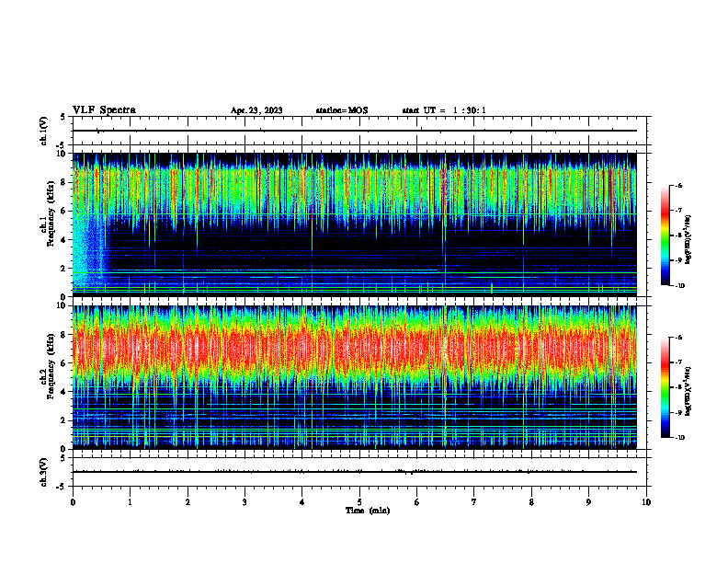Image resolution: width=728 pixels, height=563 pixels.
Task: Click the log(PSD) label beside ch.2 colorbar
Action: (688, 391)
